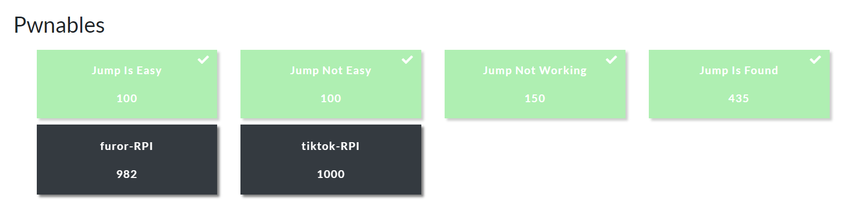This screenshot has width=868, height=206.
Task: Click the Jump Is Found title text
Action: point(739,71)
